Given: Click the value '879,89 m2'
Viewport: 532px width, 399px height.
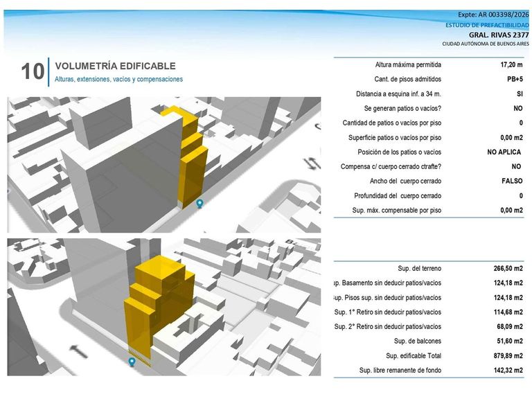Looking at the screenshot, I should coord(508,356).
